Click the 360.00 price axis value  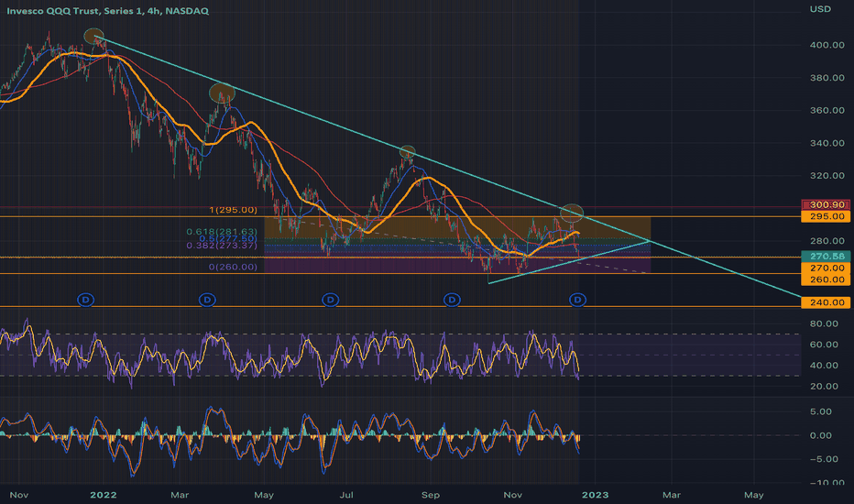827,111
